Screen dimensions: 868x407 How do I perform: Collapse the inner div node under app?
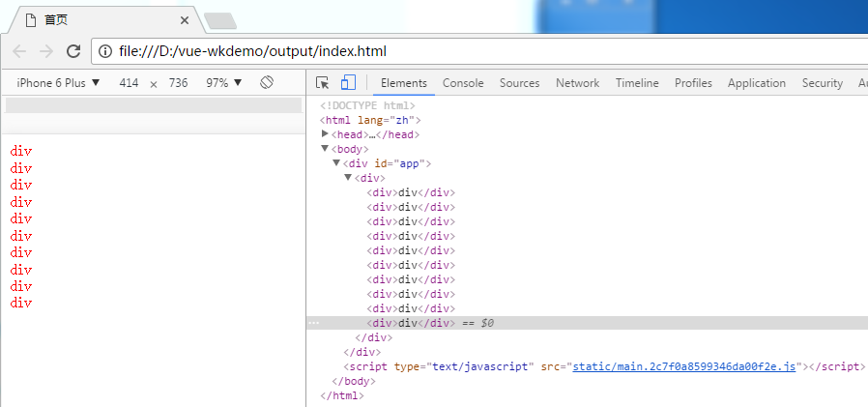point(348,177)
